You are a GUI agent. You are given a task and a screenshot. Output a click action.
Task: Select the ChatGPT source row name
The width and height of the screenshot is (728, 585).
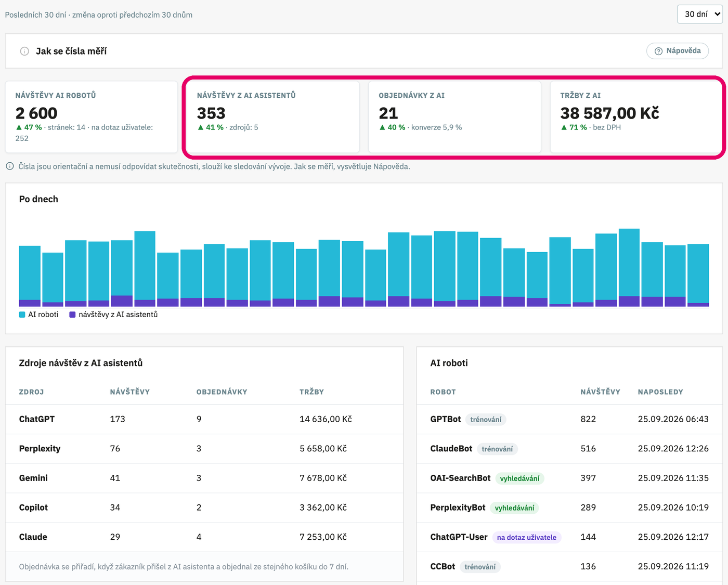[37, 419]
